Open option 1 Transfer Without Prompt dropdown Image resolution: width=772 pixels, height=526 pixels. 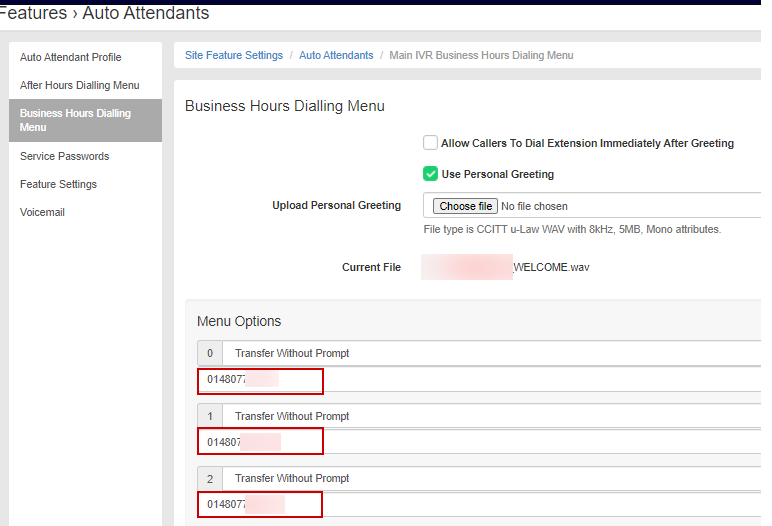491,416
